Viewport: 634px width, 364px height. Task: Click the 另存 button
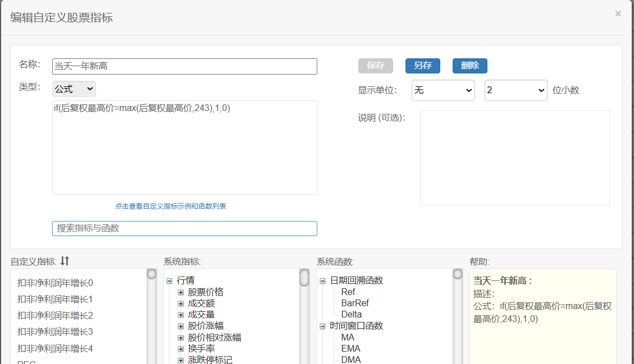coord(422,66)
